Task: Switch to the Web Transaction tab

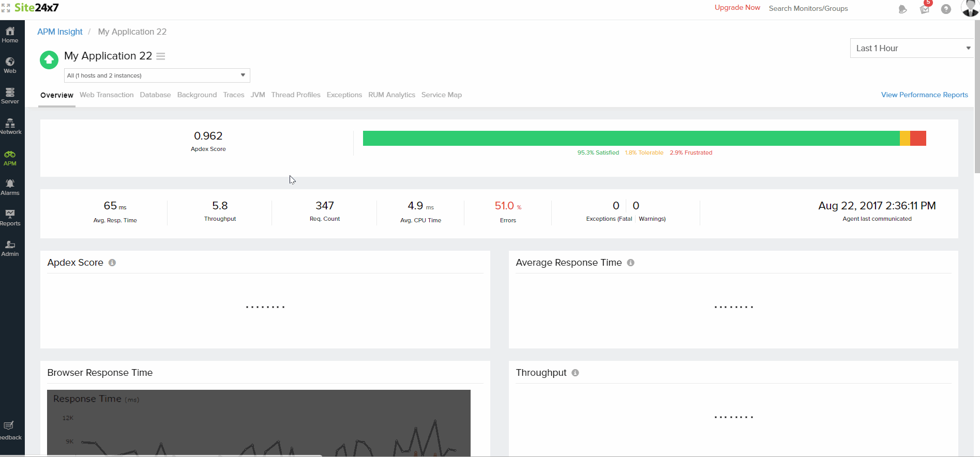Action: click(x=107, y=95)
